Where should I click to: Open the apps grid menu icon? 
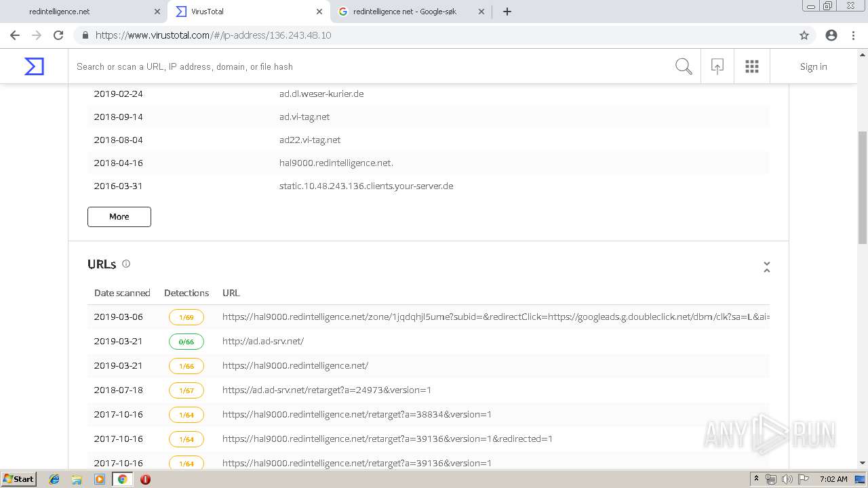tap(751, 66)
